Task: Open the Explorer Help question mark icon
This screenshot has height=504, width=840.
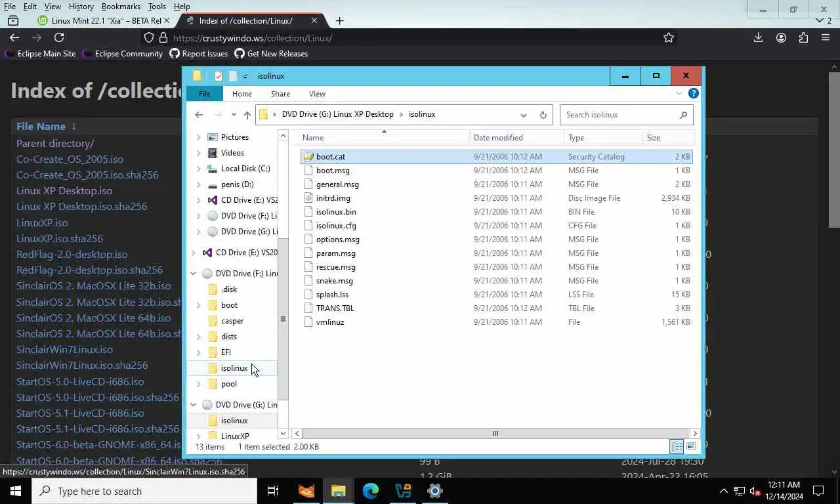Action: [x=693, y=93]
